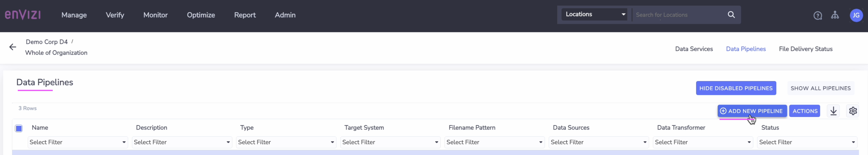Open the grid settings gear icon
This screenshot has width=868, height=155.
[853, 111]
